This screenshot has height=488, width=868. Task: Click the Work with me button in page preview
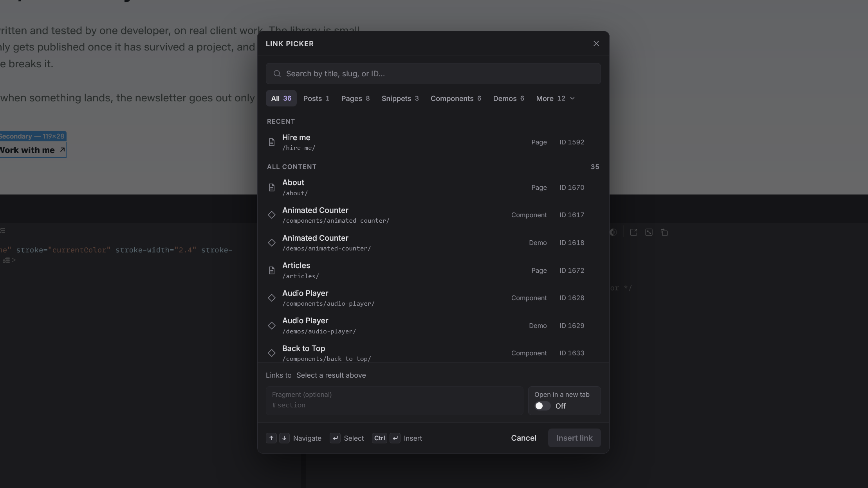click(x=32, y=150)
